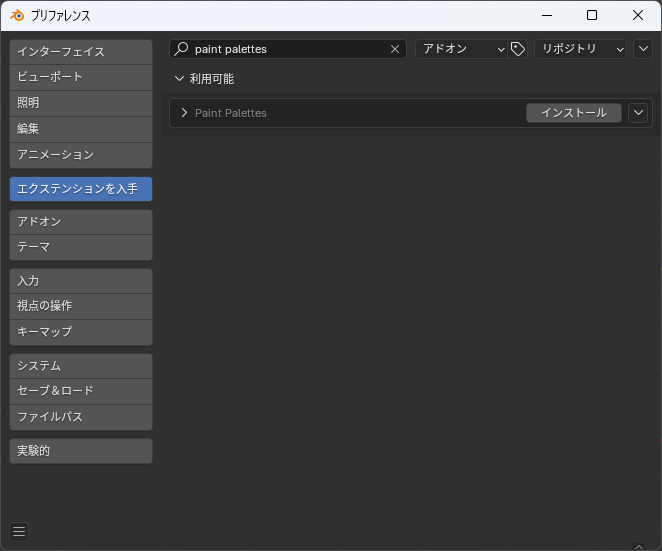Image resolution: width=662 pixels, height=551 pixels.
Task: Go to the キーマップ section
Action: (x=81, y=332)
